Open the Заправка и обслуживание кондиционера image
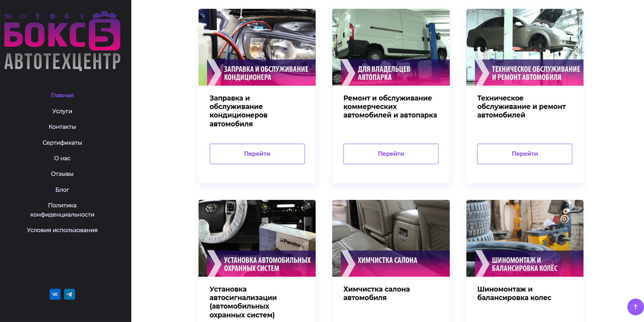 [257, 47]
